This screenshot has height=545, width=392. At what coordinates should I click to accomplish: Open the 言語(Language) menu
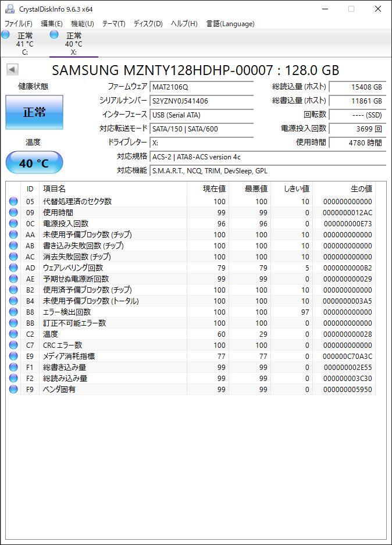pyautogui.click(x=230, y=24)
